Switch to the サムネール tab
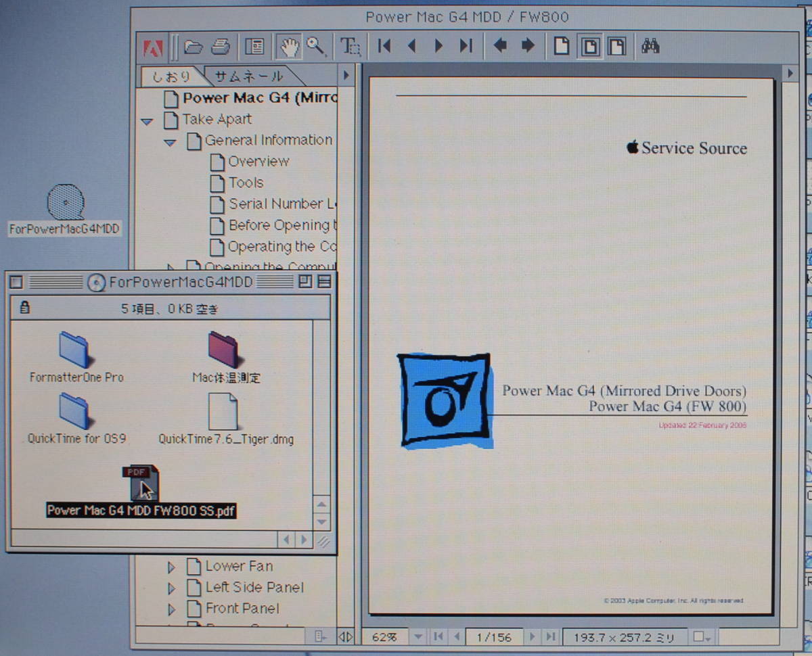Viewport: 812px width, 656px height. [250, 76]
